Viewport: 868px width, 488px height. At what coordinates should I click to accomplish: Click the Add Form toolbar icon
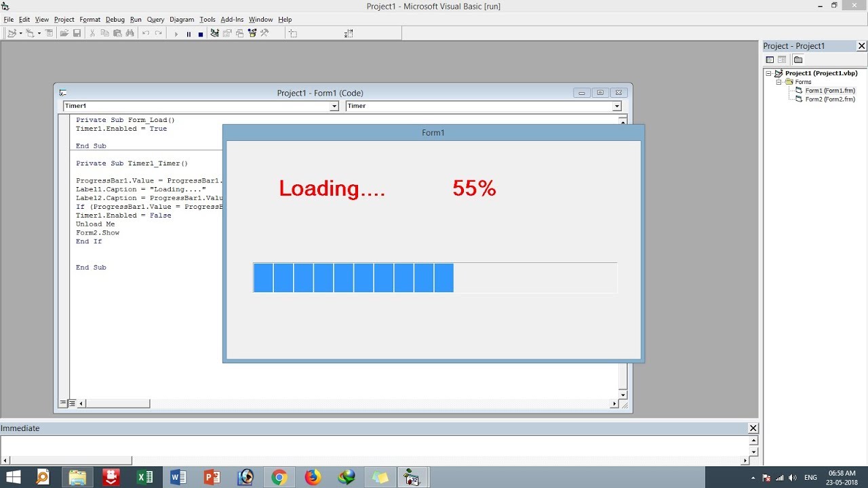(30, 33)
